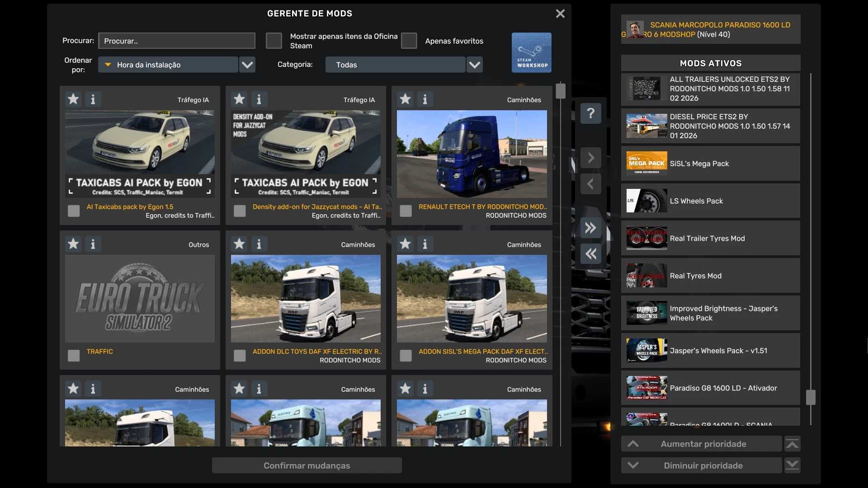Show info for Renault Etech T mod
The height and width of the screenshot is (488, 868).
click(x=425, y=99)
